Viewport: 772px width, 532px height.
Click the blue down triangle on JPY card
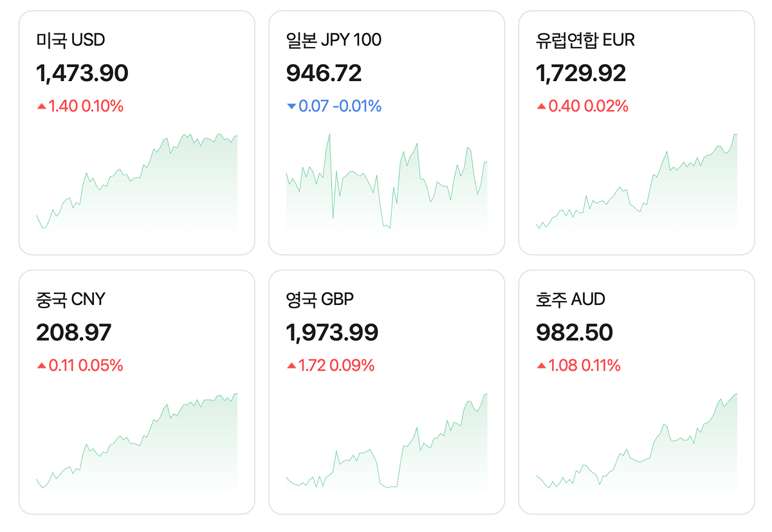pyautogui.click(x=291, y=106)
